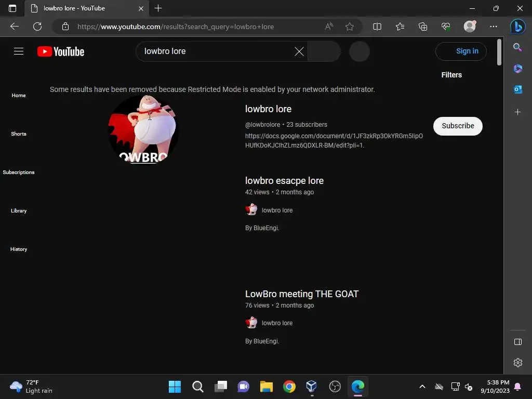Viewport: 532px width, 399px height.
Task: Go back with the browser back arrow
Action: point(15,26)
